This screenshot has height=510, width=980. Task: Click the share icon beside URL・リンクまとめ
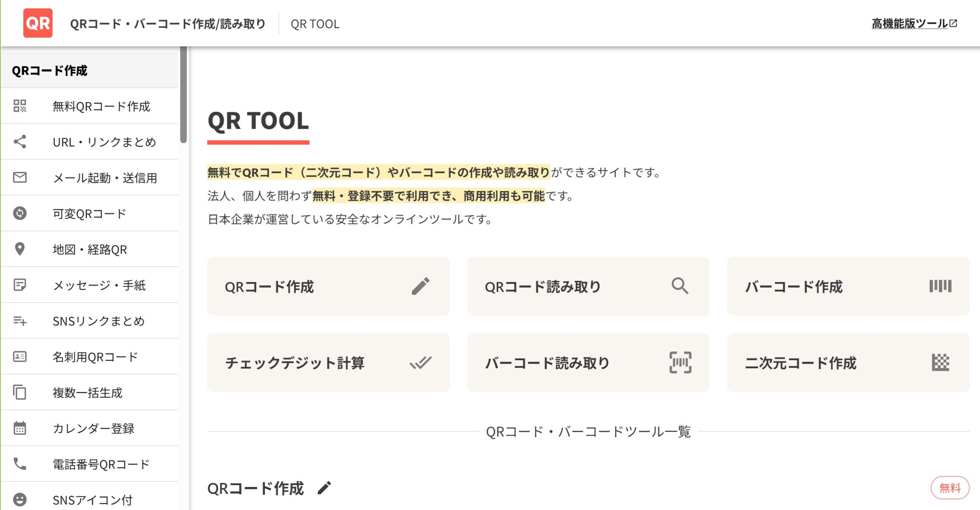click(x=20, y=141)
